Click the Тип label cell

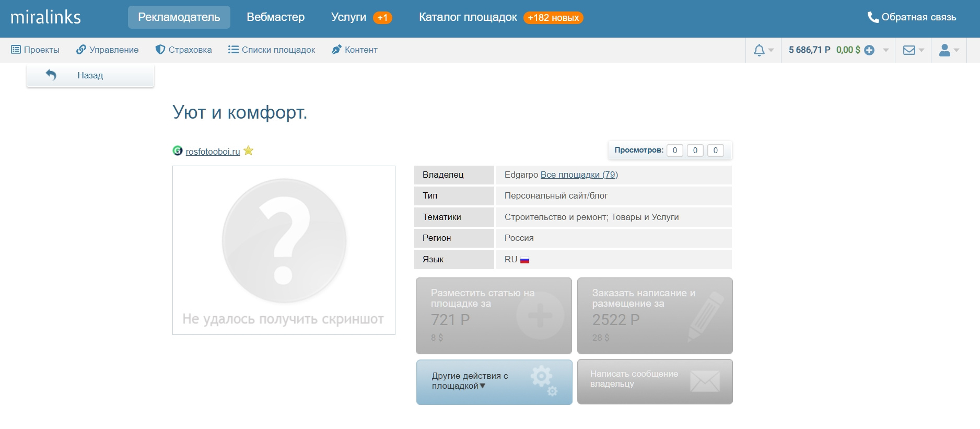[x=454, y=196]
